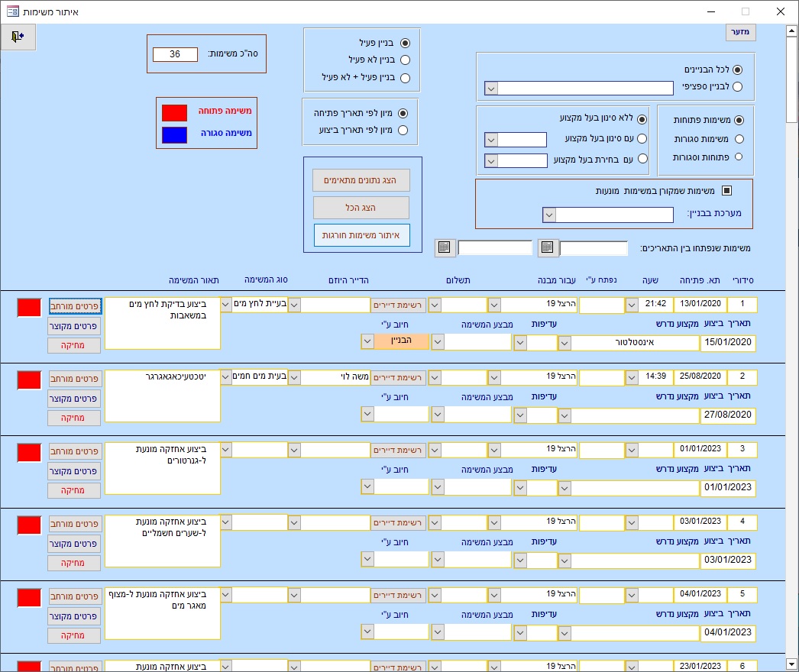Click מחיקה for task 3
Screen dimensions: 799x672
74,490
